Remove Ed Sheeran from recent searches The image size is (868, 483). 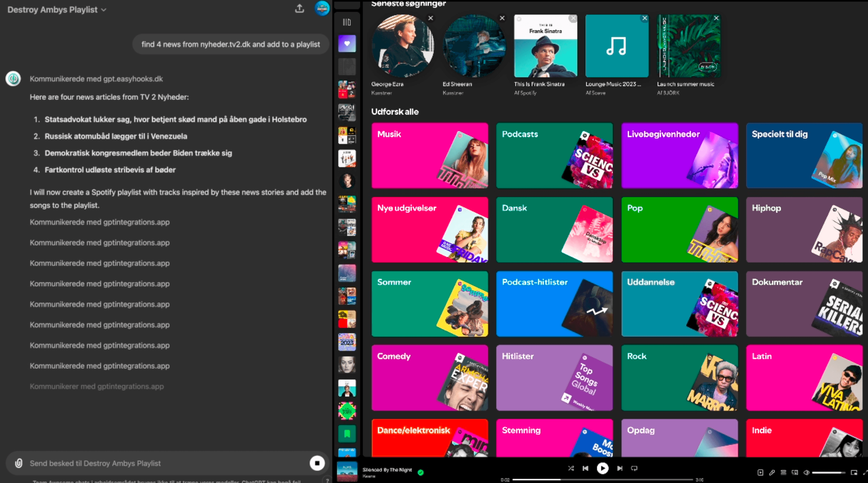[502, 18]
